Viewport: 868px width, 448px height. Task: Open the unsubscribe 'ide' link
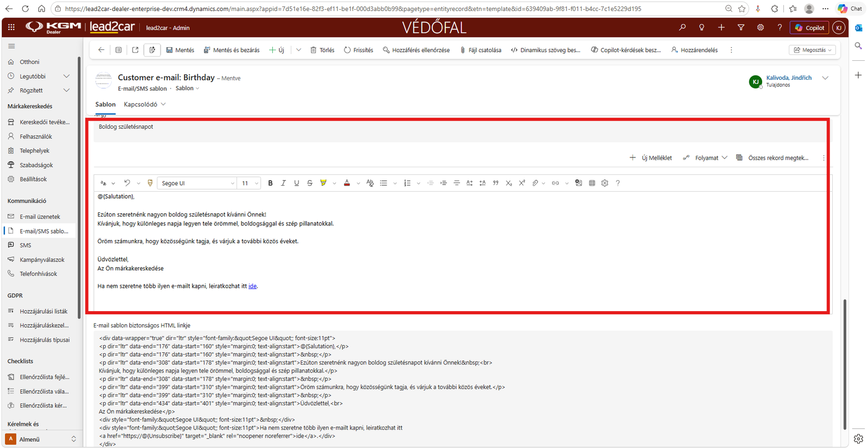tap(252, 286)
